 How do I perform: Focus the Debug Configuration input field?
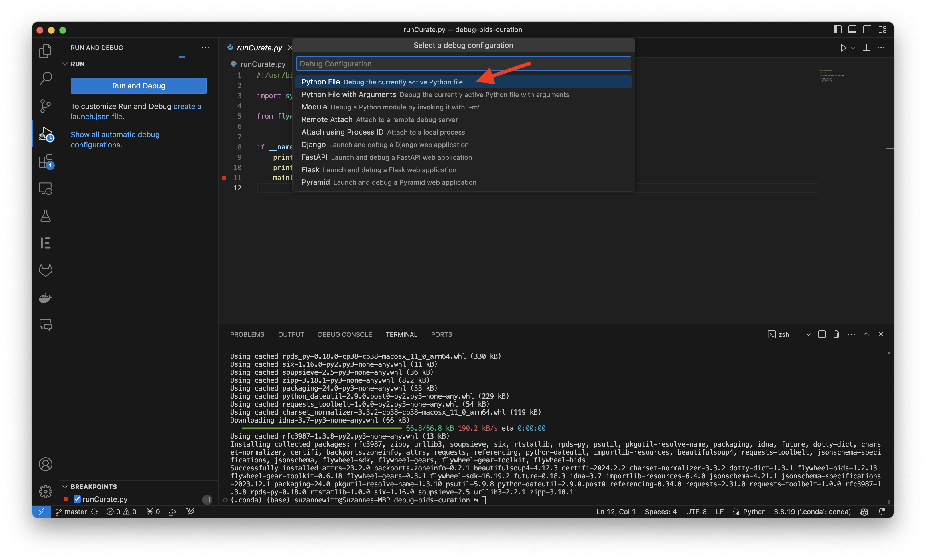pyautogui.click(x=463, y=64)
